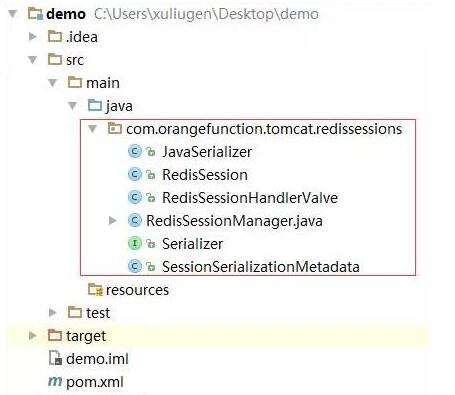The height and width of the screenshot is (395, 455).
Task: Select the RedisSessionHandlerValve class
Action: [250, 198]
